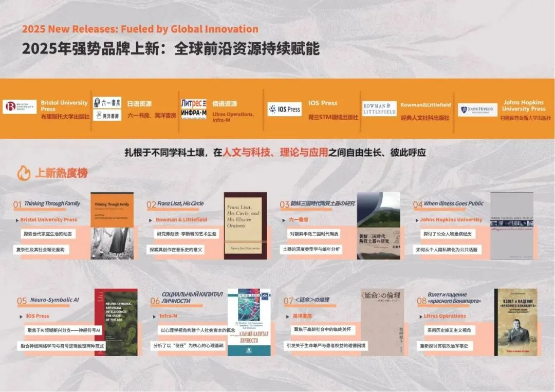Click the title '01 Thinking Through Family'
The height and width of the screenshot is (392, 555).
tap(47, 204)
